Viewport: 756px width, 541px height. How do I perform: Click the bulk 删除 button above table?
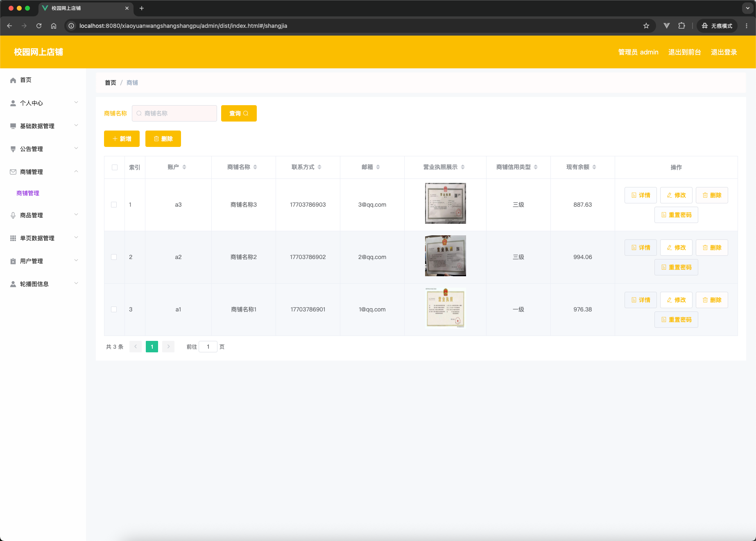[163, 139]
